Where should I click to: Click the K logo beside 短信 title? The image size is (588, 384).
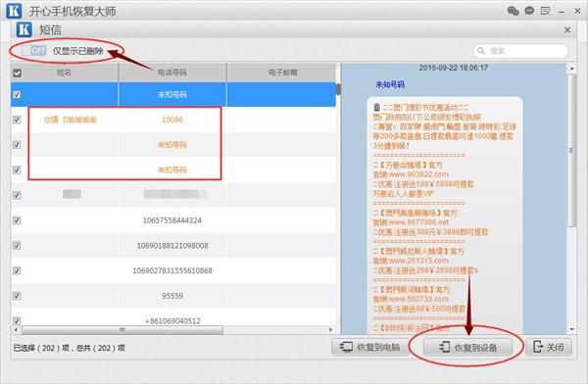point(24,29)
